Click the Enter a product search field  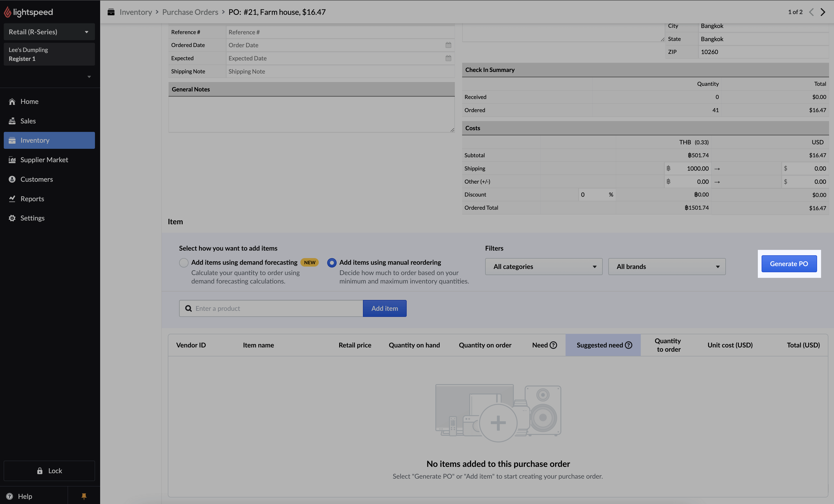click(271, 308)
